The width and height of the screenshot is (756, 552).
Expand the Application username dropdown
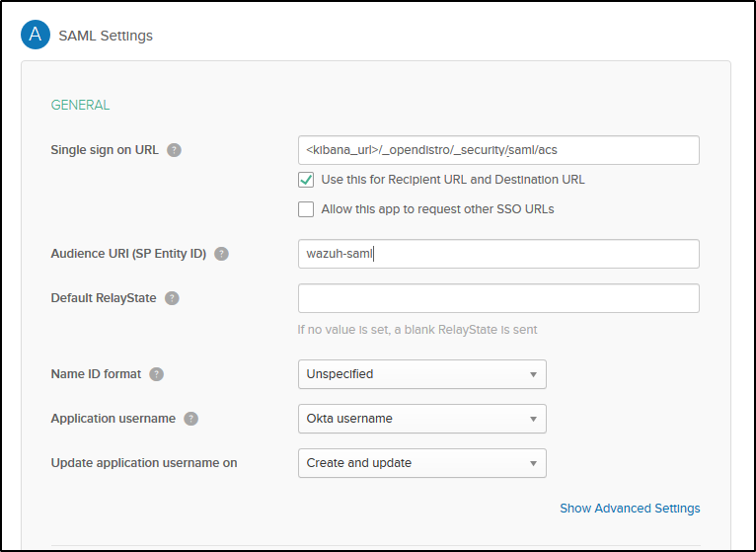coord(421,419)
